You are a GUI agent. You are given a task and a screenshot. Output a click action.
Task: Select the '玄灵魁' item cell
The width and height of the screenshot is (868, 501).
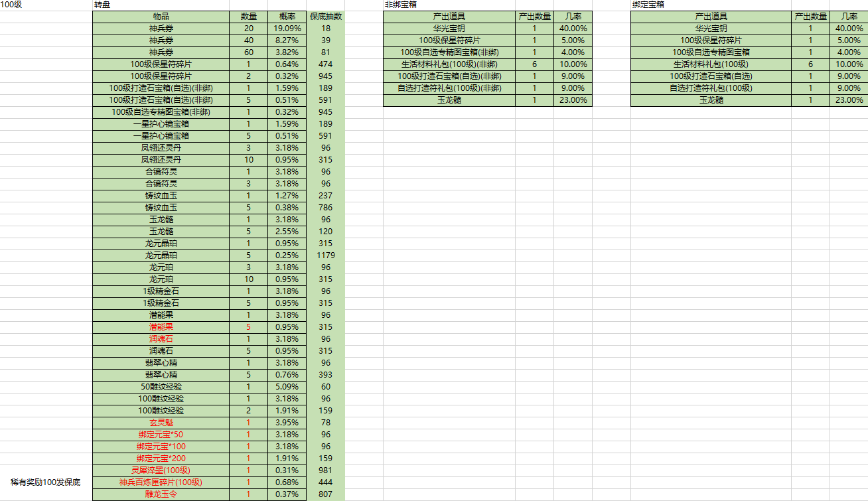tap(161, 423)
